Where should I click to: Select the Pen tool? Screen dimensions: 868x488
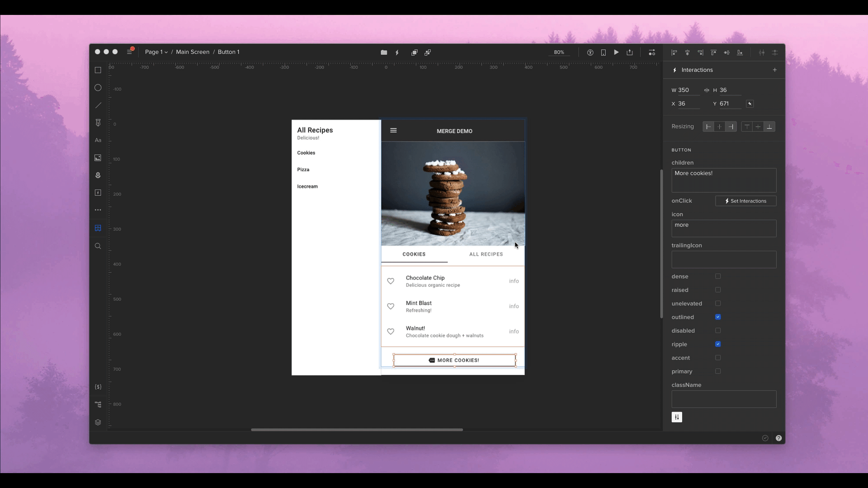coord(98,123)
